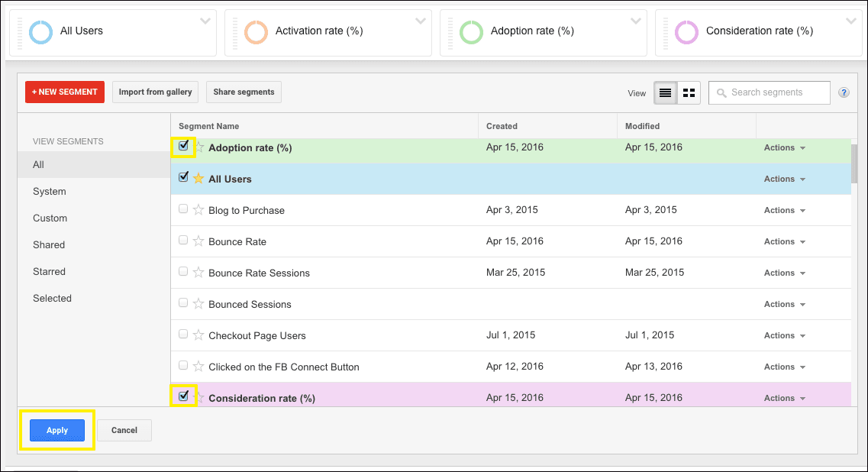Image resolution: width=868 pixels, height=472 pixels.
Task: Show Starred segments in sidebar
Action: pyautogui.click(x=49, y=272)
